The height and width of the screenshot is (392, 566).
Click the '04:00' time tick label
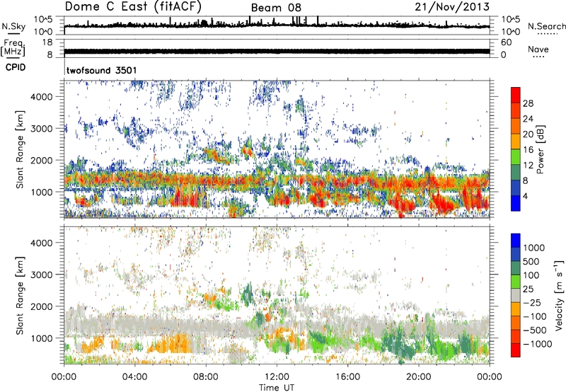tap(135, 377)
